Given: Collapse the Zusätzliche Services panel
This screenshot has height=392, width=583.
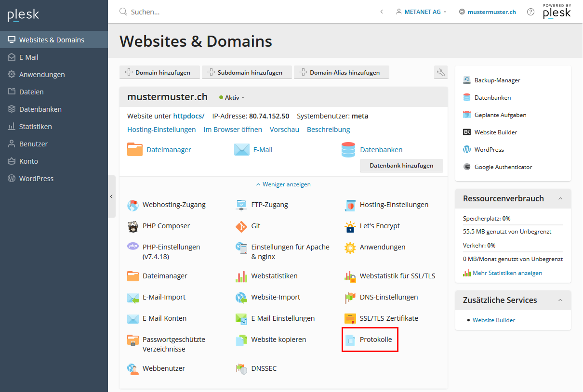Looking at the screenshot, I should click(560, 301).
